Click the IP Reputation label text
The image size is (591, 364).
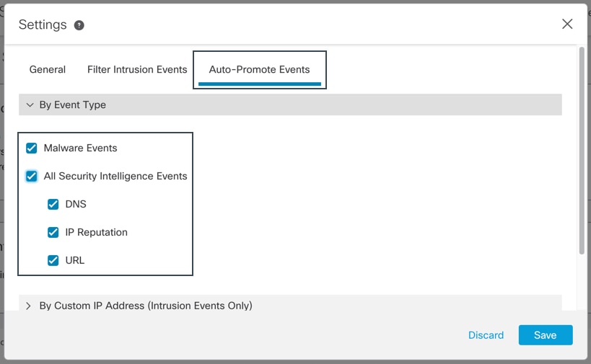[x=96, y=232]
